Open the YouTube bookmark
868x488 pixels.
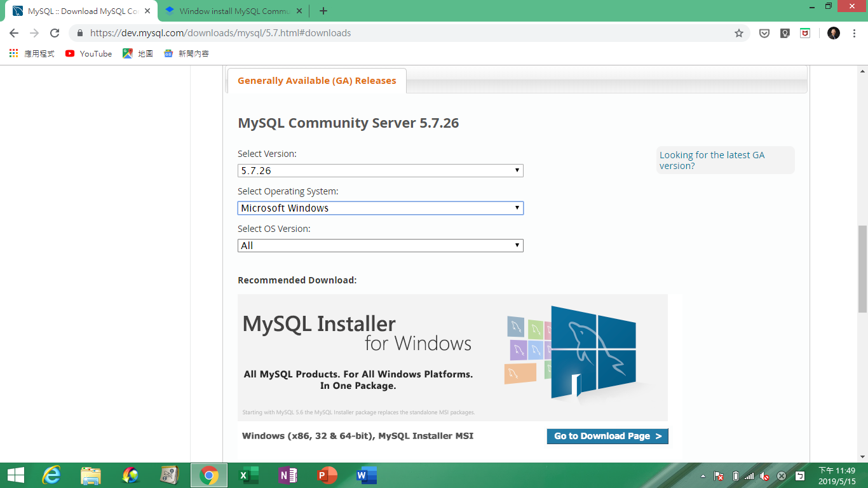[88, 54]
